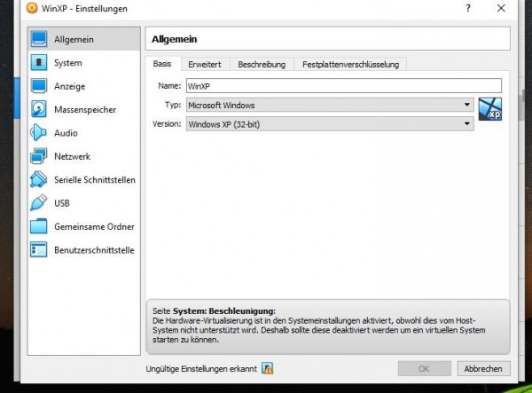Screen dimensions: 532x393
Task: Click the Serielle Schnittstellen connector icon
Action: [x=39, y=179]
